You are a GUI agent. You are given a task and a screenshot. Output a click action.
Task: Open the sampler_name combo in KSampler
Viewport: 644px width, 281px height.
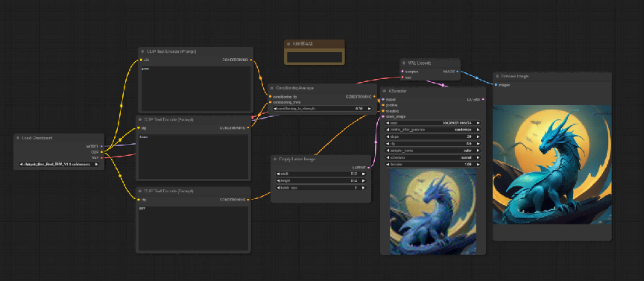coord(433,151)
